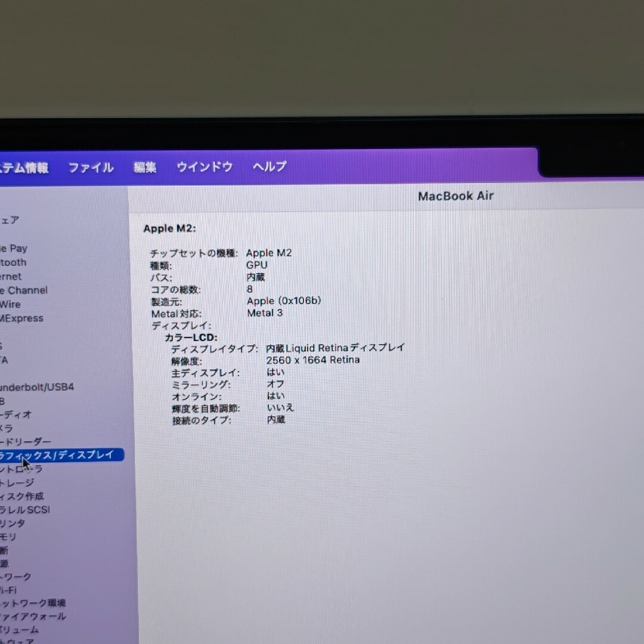
Task: Select the コントローラ sidebar item
Action: 21,469
